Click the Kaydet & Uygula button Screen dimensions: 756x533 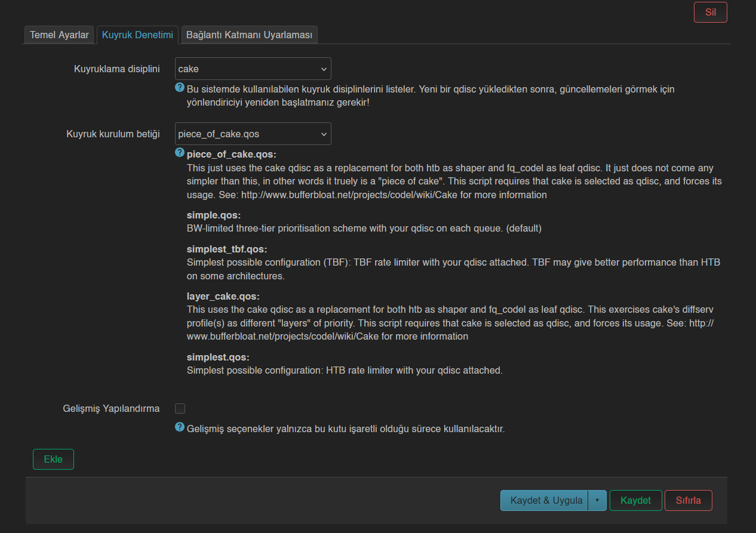point(544,501)
